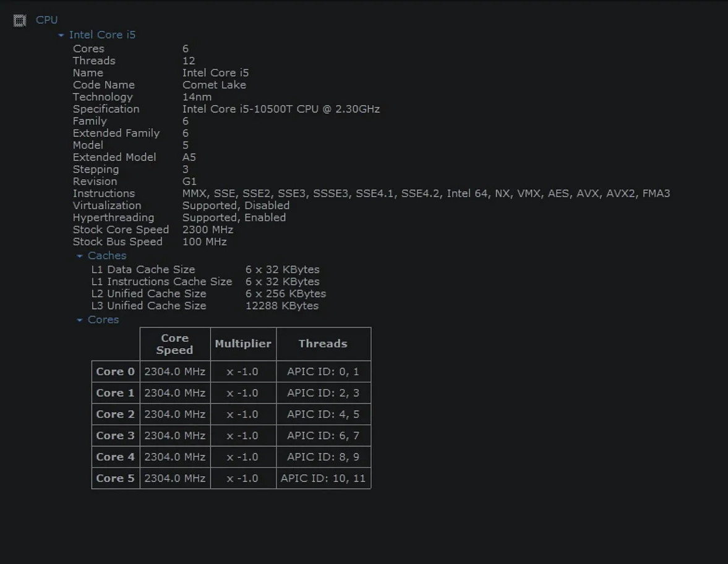Select the Specification text i5-10500T CPU @ 2.30GHz
Image resolution: width=728 pixels, height=564 pixels.
pyautogui.click(x=309, y=109)
